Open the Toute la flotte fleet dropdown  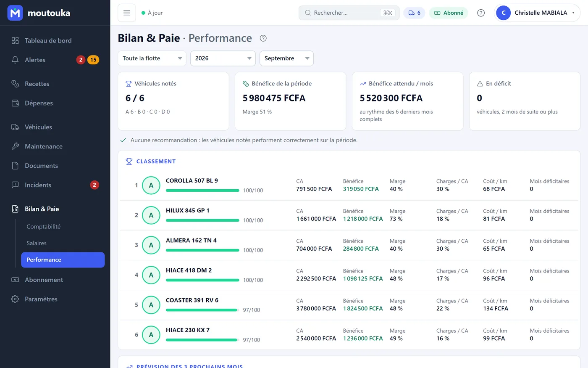pos(152,58)
